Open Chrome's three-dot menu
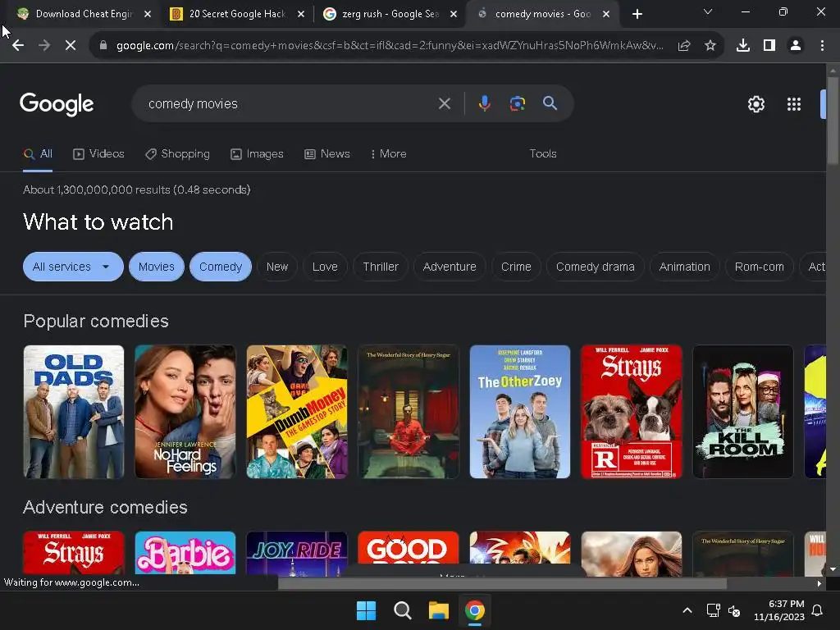840x630 pixels. click(822, 46)
